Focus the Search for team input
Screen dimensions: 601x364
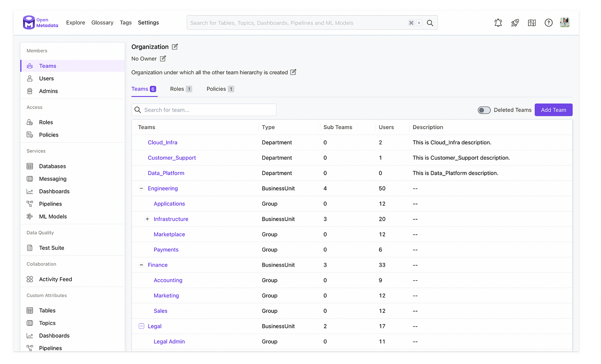204,110
